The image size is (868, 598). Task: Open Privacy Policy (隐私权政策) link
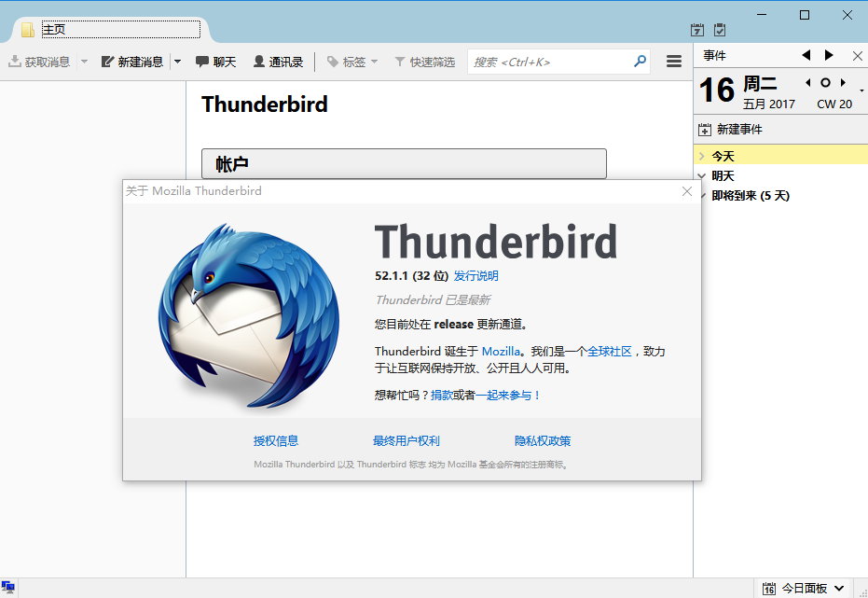point(543,440)
